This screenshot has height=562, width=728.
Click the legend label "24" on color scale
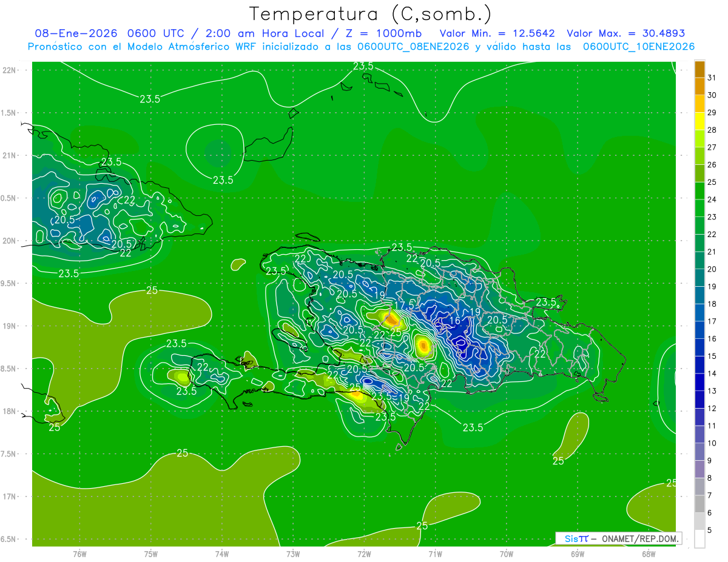tap(712, 199)
